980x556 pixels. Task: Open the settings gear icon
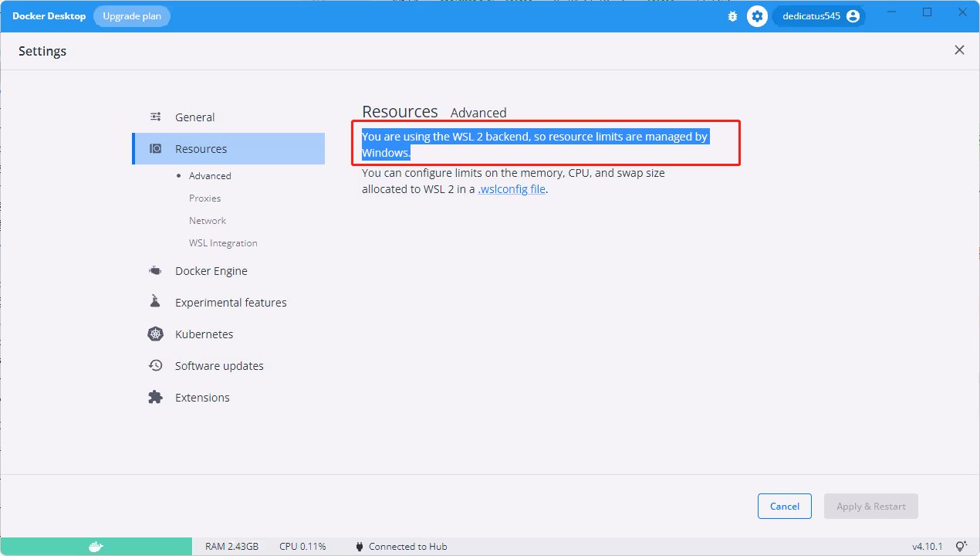[x=758, y=16]
